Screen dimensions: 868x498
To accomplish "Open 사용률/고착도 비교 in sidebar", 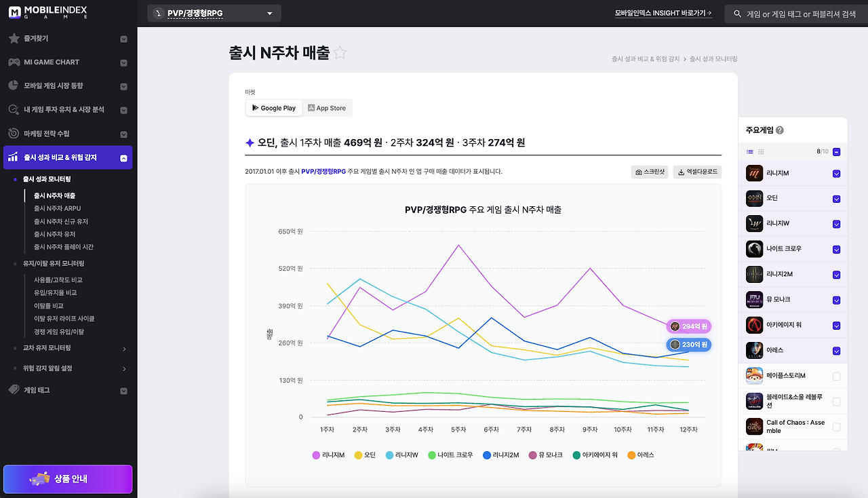I will [x=58, y=280].
